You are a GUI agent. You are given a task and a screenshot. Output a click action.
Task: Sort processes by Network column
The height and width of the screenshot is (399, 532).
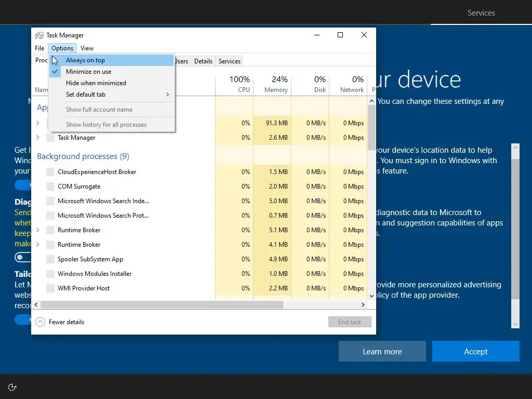349,85
